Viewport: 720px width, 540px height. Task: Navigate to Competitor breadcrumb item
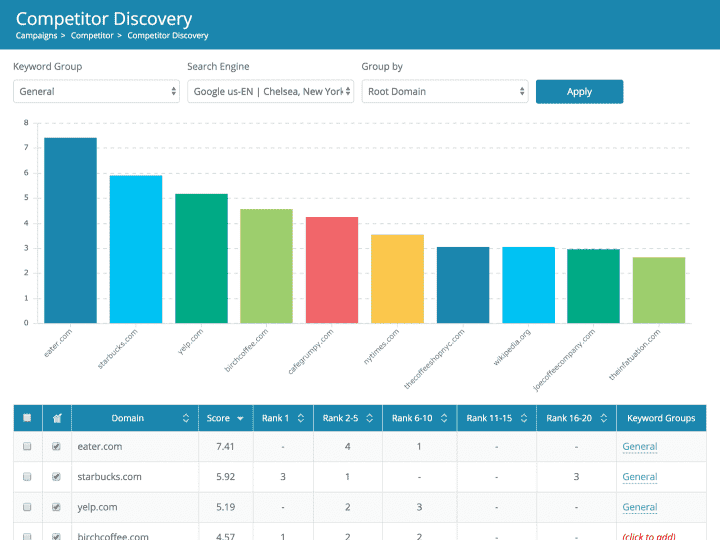click(x=91, y=36)
